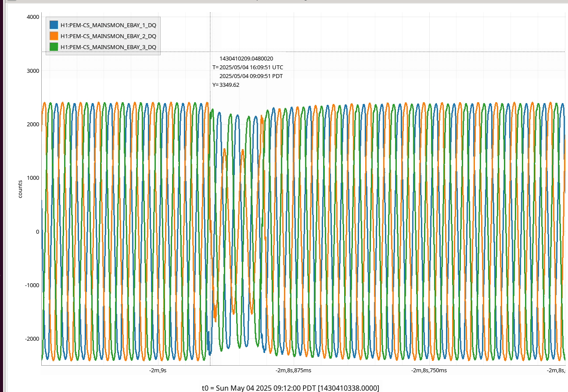Click the green EBAY_3_DQ legend color swatch
Image resolution: width=568 pixels, height=392 pixels.
coord(54,47)
